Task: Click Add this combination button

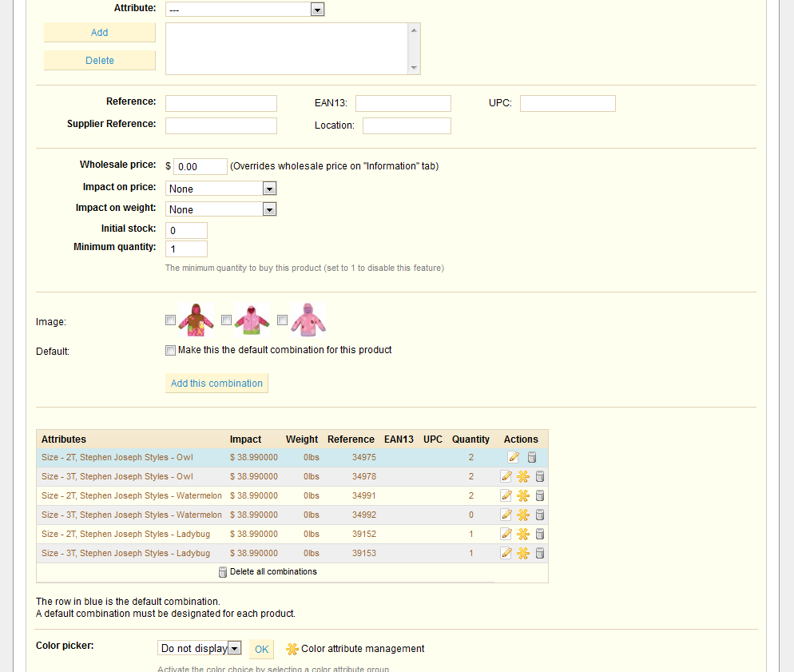Action: pos(216,384)
